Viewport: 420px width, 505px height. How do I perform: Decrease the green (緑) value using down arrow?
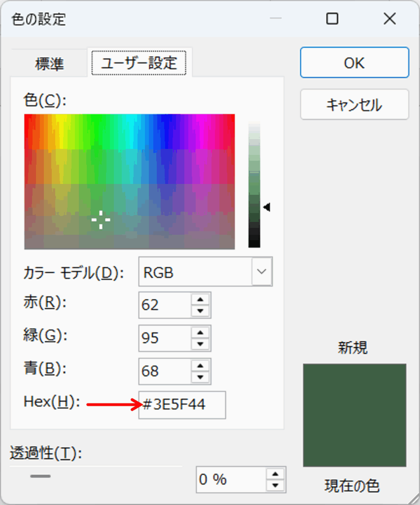[x=200, y=344]
